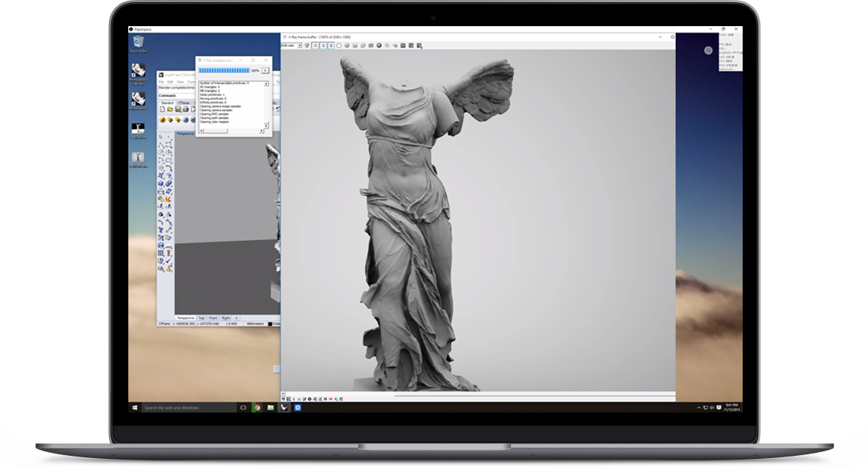Select the Rhinoceros 5 (64-bit) desktop shortcut
The height and width of the screenshot is (470, 868).
coord(138,74)
